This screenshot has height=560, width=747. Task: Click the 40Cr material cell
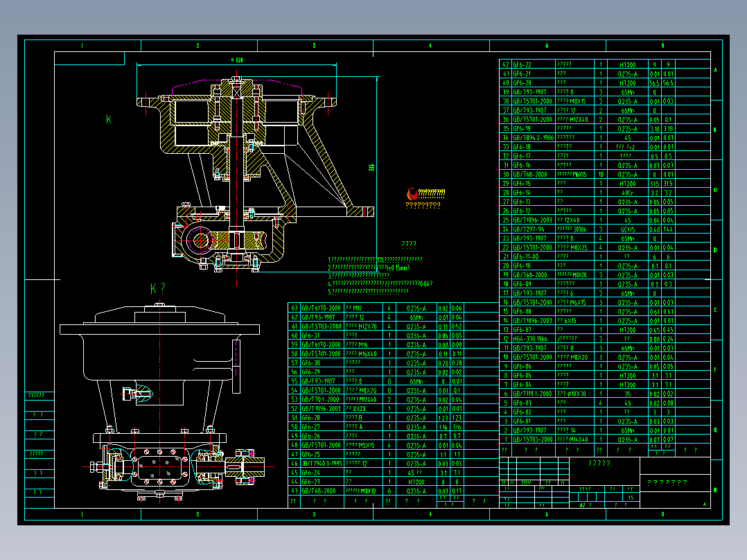point(627,193)
